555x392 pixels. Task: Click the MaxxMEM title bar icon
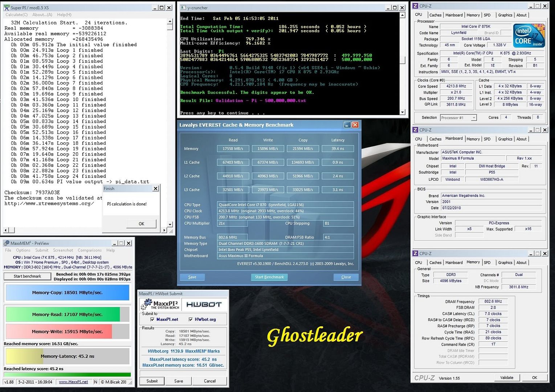[7, 243]
